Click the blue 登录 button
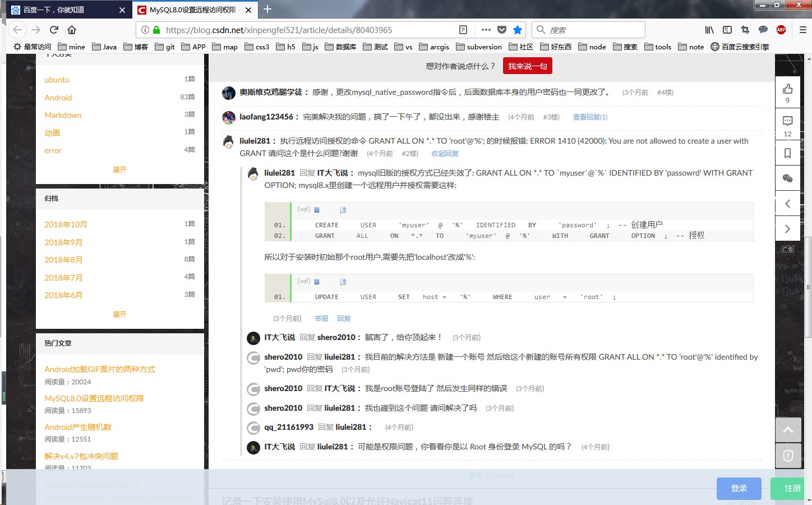The width and height of the screenshot is (812, 505). coord(739,488)
